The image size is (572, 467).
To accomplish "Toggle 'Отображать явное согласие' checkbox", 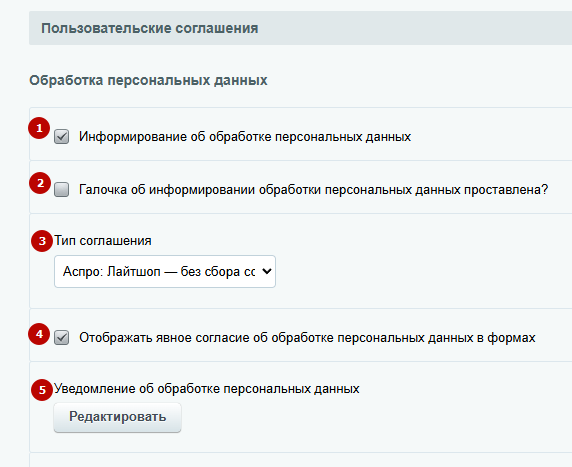I will tap(61, 337).
